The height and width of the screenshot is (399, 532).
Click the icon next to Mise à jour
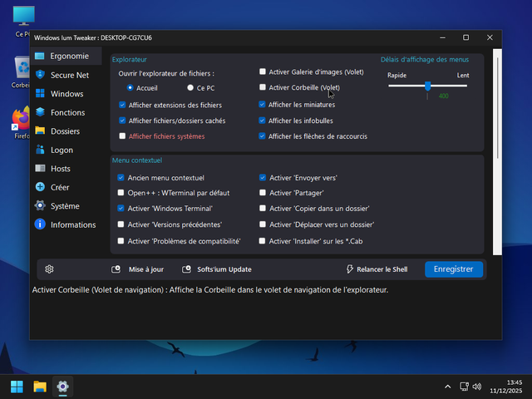click(116, 269)
